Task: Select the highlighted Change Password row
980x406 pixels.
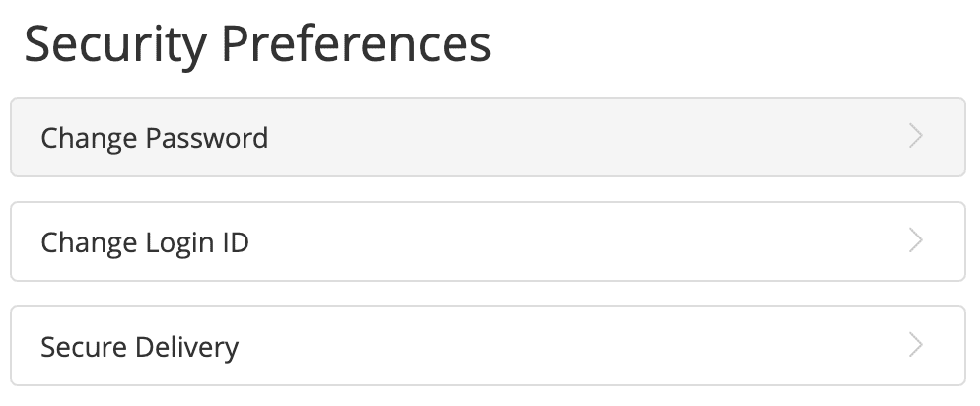Action: click(x=487, y=137)
